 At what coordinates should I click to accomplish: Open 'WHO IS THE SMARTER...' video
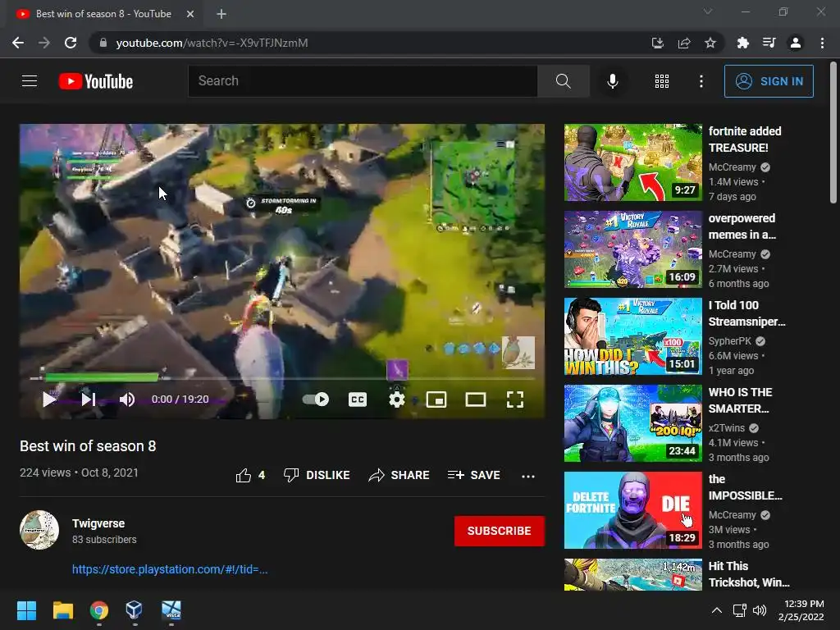(x=632, y=423)
